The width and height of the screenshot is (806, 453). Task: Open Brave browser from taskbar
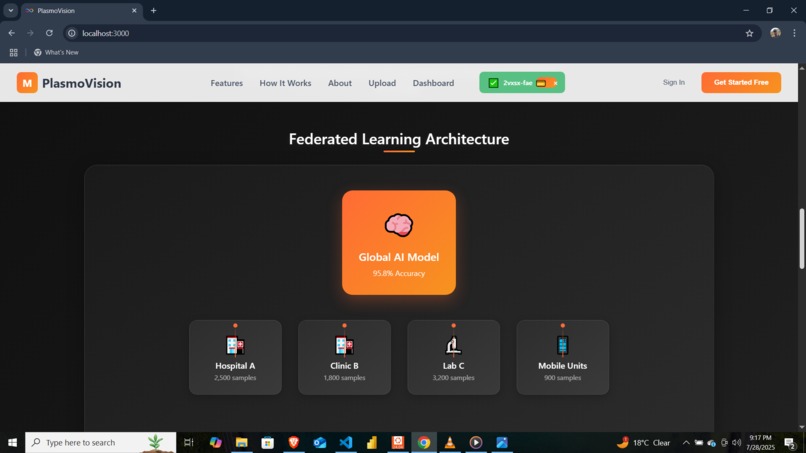(x=294, y=442)
